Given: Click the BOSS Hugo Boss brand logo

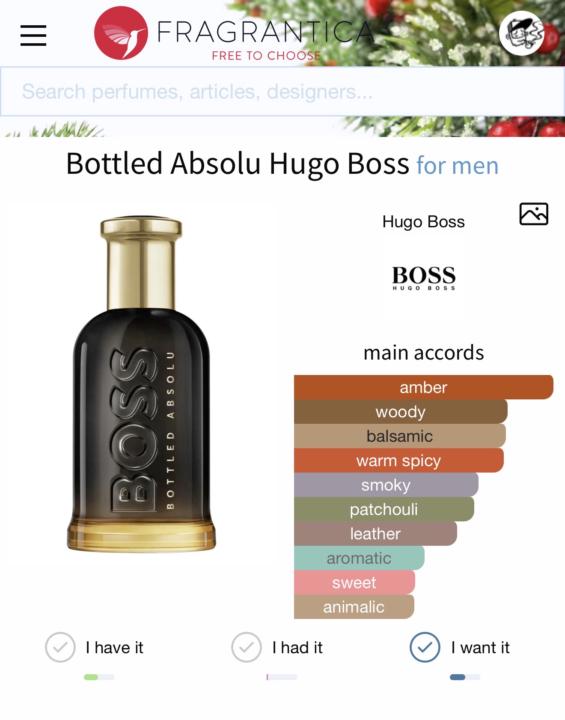Looking at the screenshot, I should click(x=424, y=278).
